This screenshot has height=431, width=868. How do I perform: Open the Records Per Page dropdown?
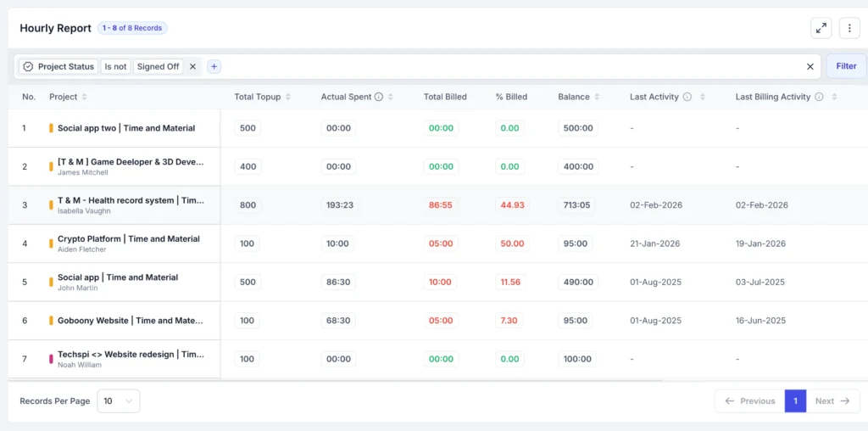click(x=119, y=401)
